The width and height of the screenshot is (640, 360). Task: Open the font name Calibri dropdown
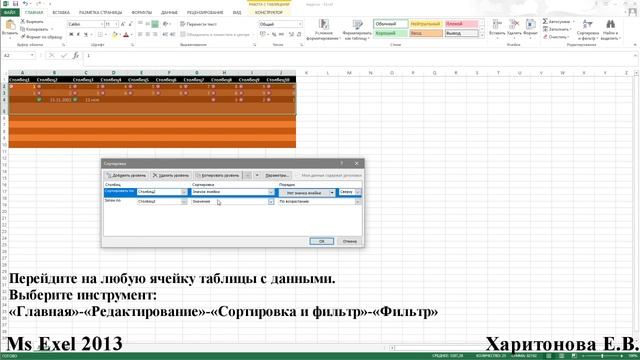click(102, 24)
